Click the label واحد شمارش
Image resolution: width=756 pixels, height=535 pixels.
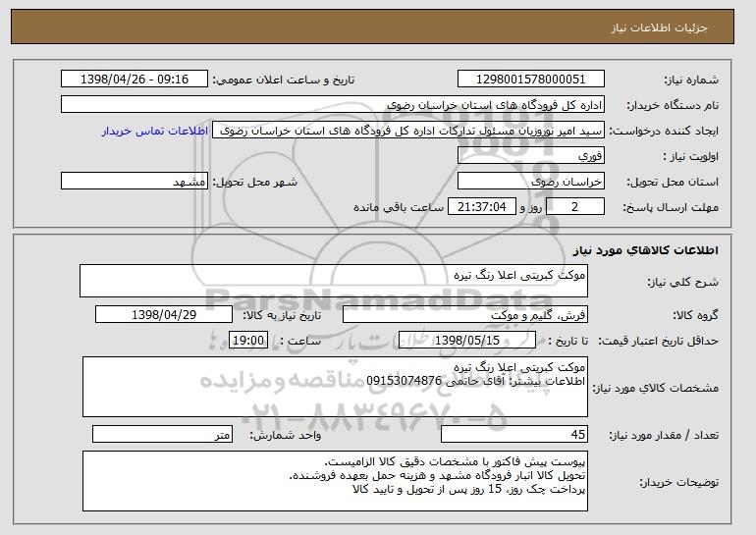(x=285, y=435)
